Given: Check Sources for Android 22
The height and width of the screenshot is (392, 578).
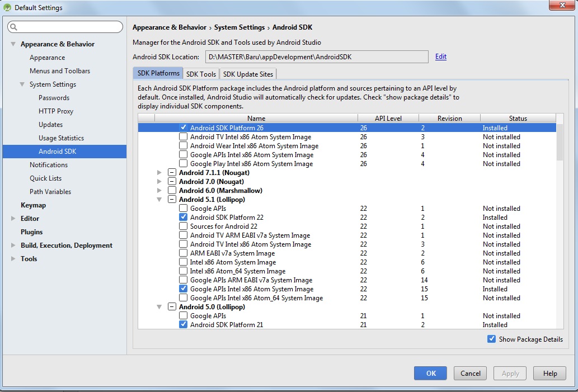Looking at the screenshot, I should tap(183, 226).
